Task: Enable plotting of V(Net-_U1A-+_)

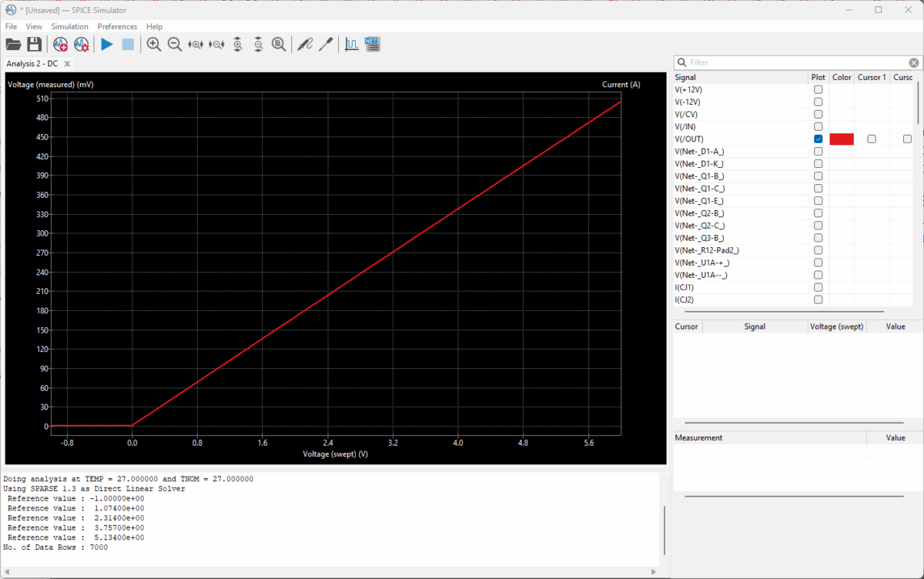Action: click(818, 263)
